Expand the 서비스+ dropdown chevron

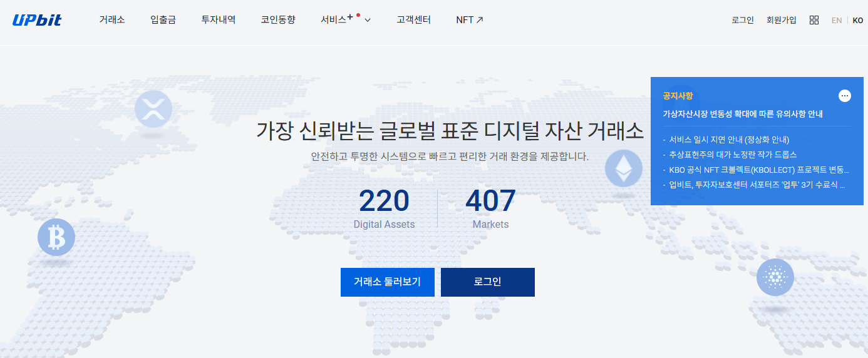point(368,20)
